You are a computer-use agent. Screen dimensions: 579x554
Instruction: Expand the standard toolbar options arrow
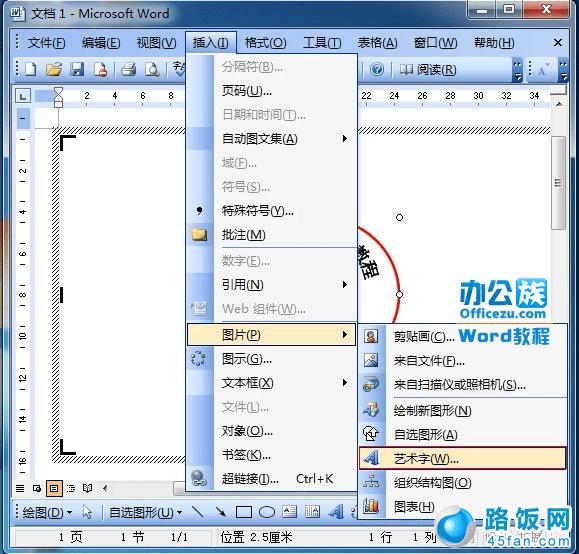517,70
